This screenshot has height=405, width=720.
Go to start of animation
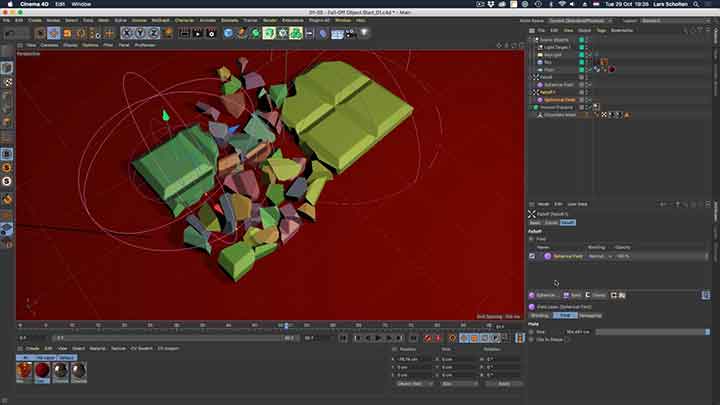pos(343,338)
